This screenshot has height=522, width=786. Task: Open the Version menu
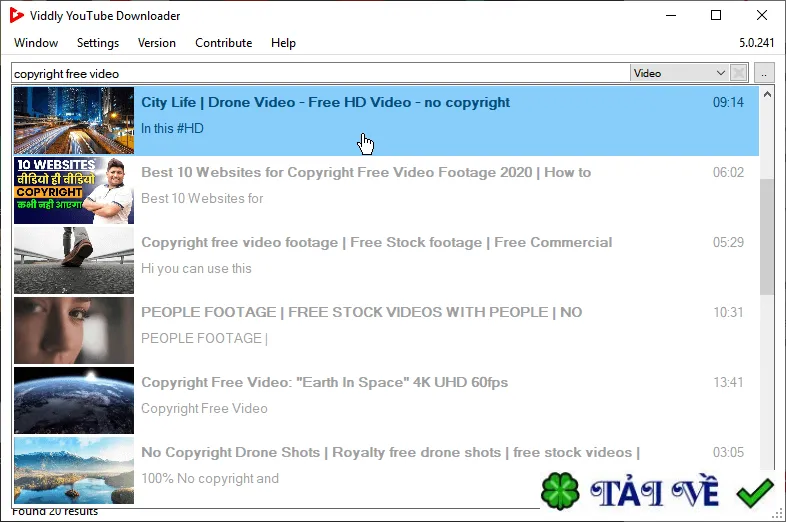157,43
